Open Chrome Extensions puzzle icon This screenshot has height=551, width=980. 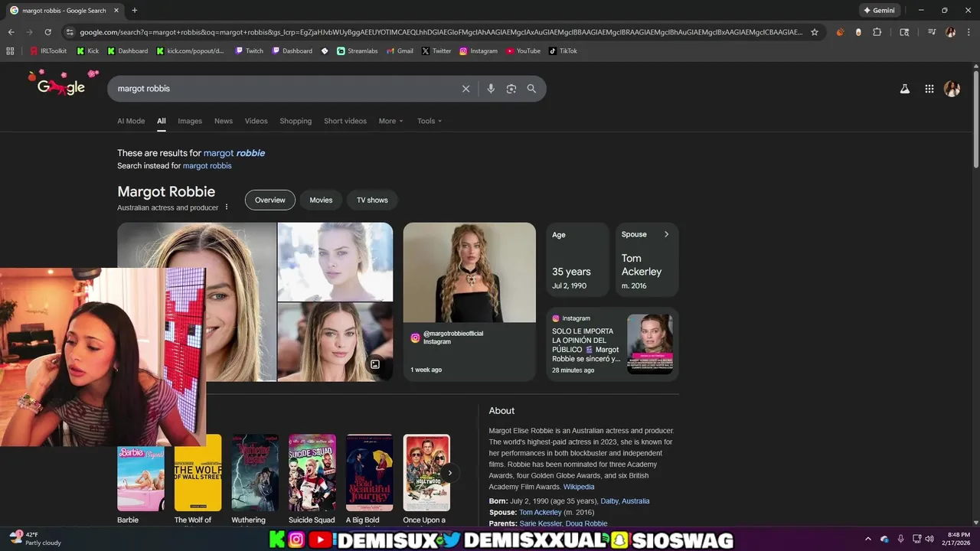tap(877, 32)
